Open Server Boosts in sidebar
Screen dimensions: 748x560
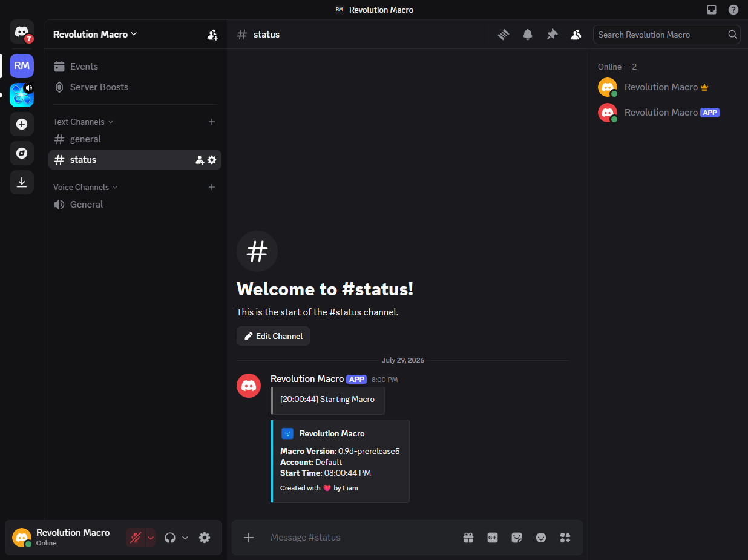(x=134, y=87)
